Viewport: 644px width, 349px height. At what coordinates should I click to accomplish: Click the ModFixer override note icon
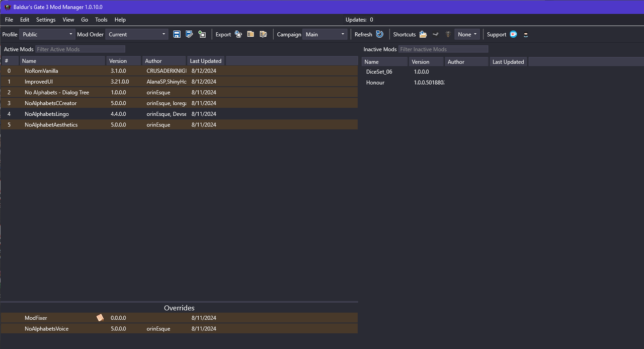[x=100, y=318]
